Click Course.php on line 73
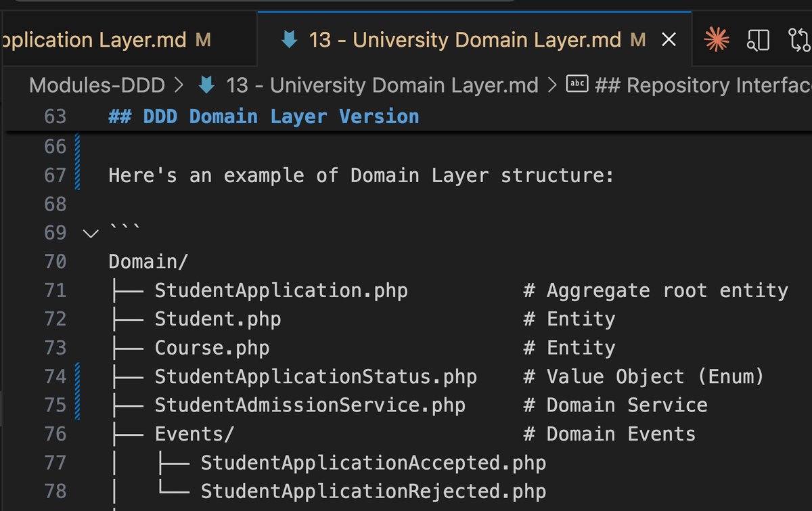 tap(212, 348)
